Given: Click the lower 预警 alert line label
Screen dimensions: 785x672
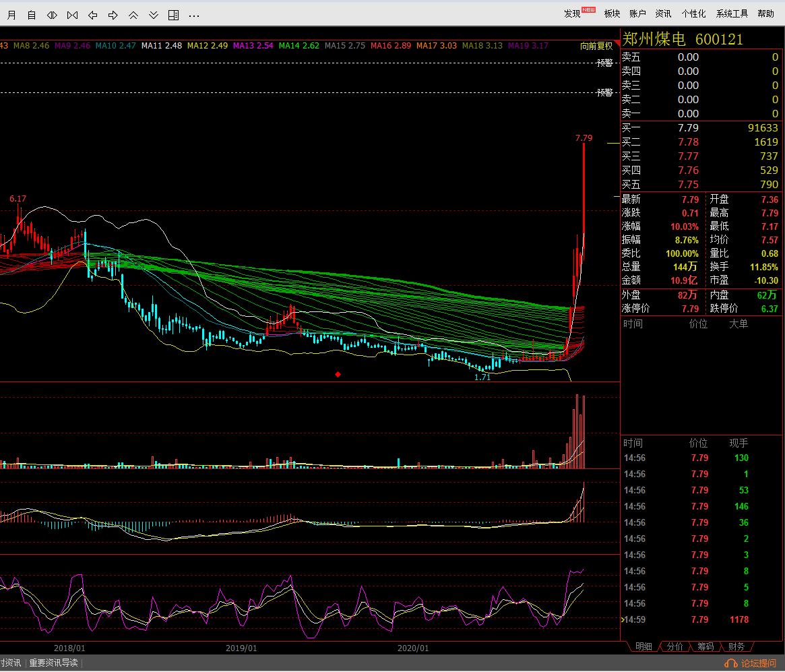Looking at the screenshot, I should [x=605, y=92].
